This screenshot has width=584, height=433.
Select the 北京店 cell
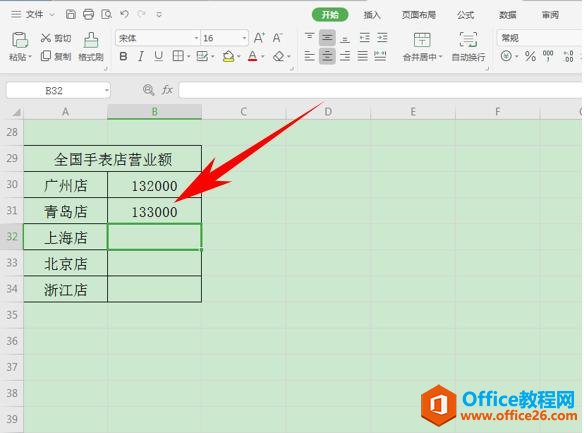(x=66, y=263)
